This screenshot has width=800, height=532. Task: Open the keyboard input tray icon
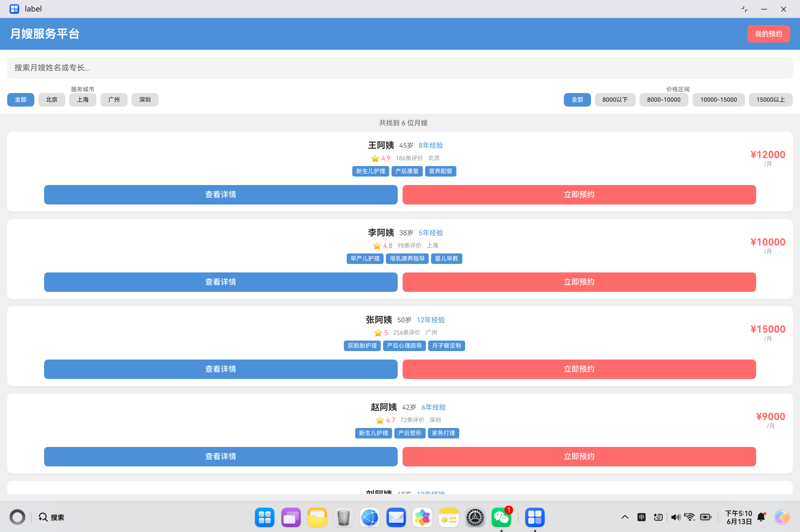(658, 517)
